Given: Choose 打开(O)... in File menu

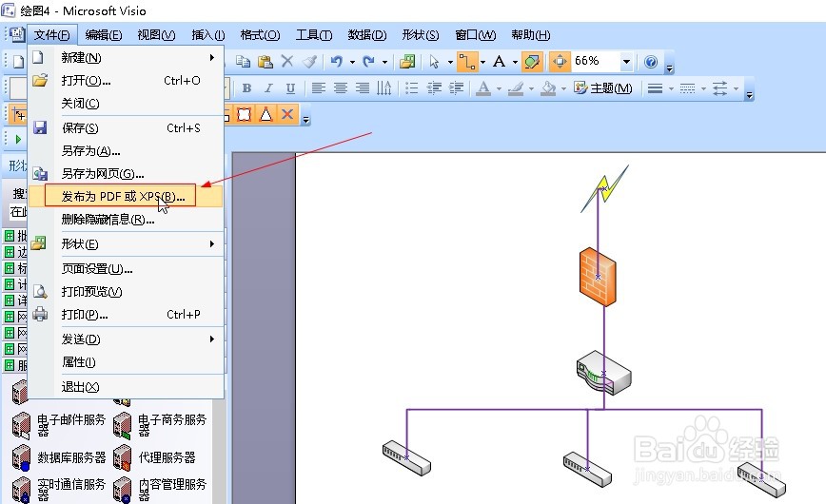Looking at the screenshot, I should [x=127, y=81].
